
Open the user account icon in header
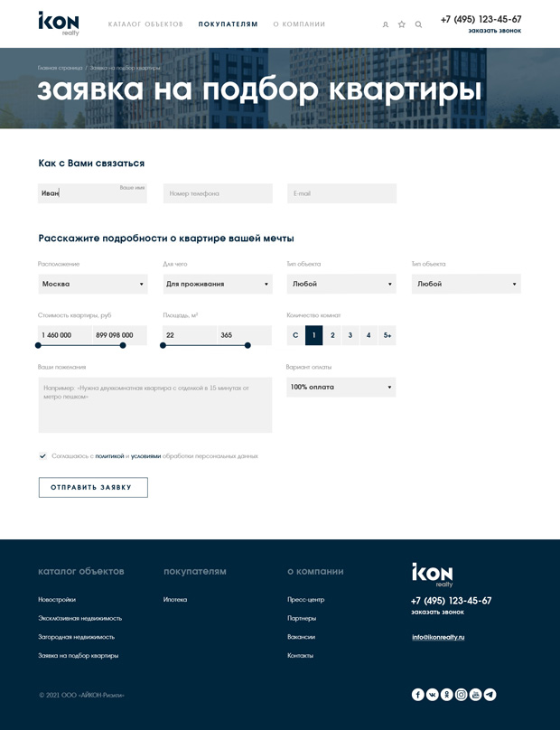coord(386,24)
